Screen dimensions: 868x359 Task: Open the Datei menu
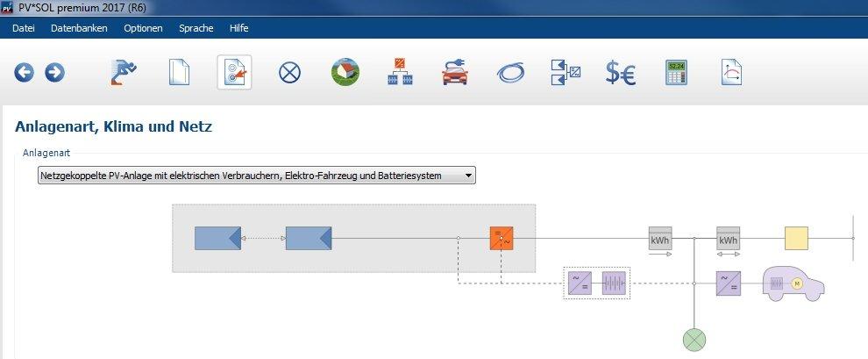coord(24,28)
